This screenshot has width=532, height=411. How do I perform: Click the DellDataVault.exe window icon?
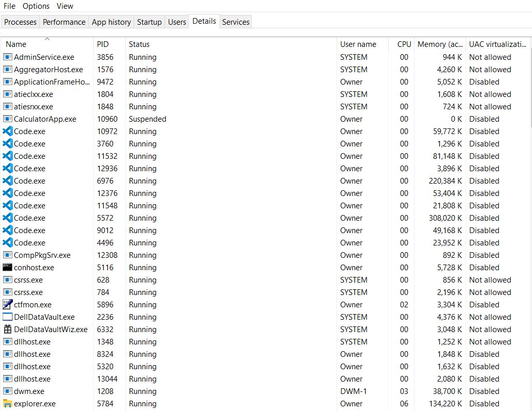click(x=7, y=317)
